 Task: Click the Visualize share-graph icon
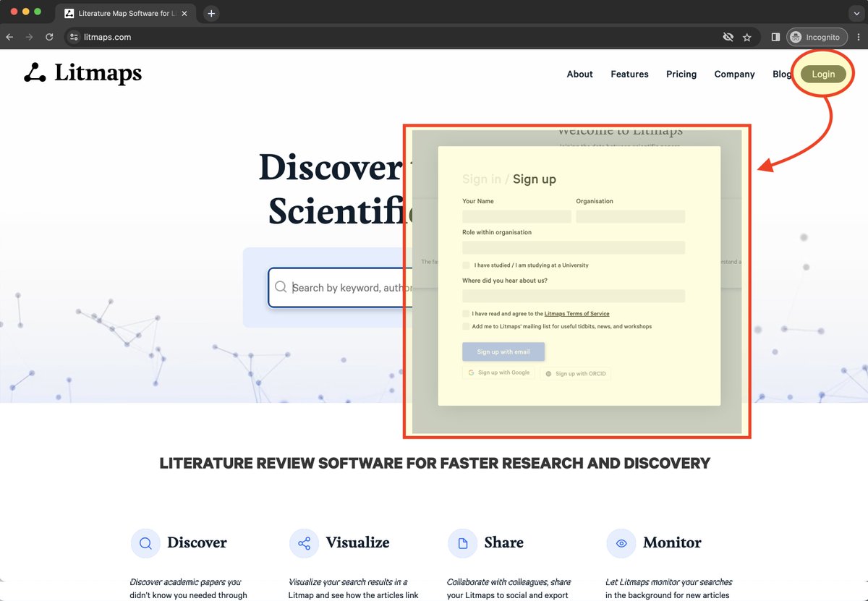tap(304, 543)
